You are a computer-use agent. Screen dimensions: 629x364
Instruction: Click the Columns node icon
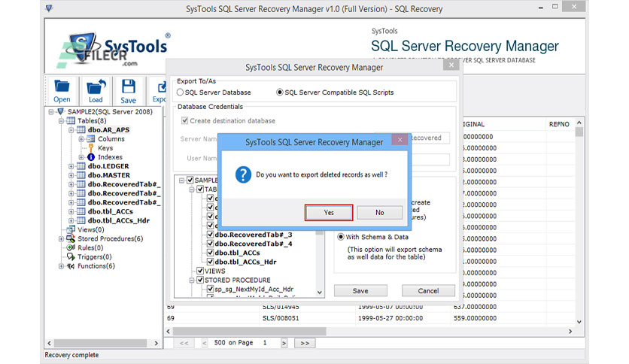pos(90,138)
